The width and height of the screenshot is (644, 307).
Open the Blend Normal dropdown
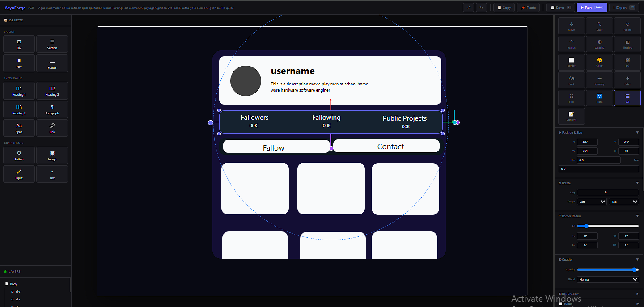[x=608, y=279]
